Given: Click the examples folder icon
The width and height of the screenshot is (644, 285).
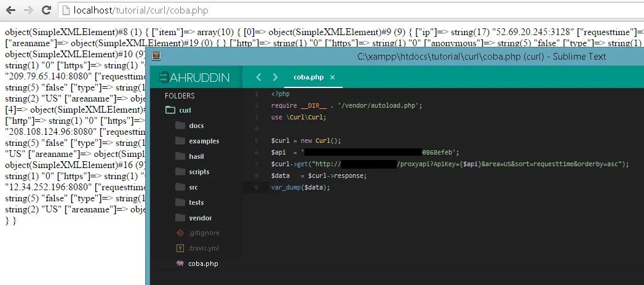Looking at the screenshot, I should (180, 140).
